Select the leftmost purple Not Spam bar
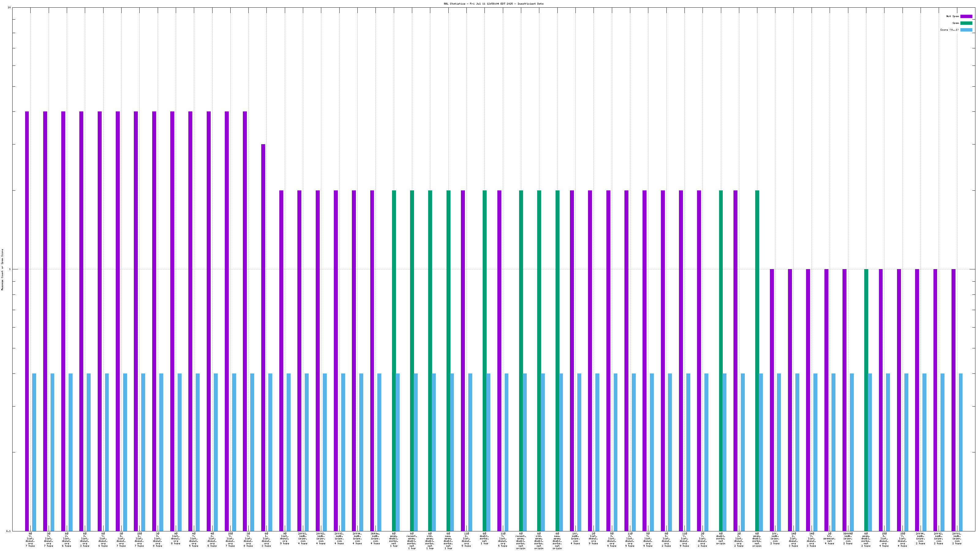 click(x=27, y=304)
